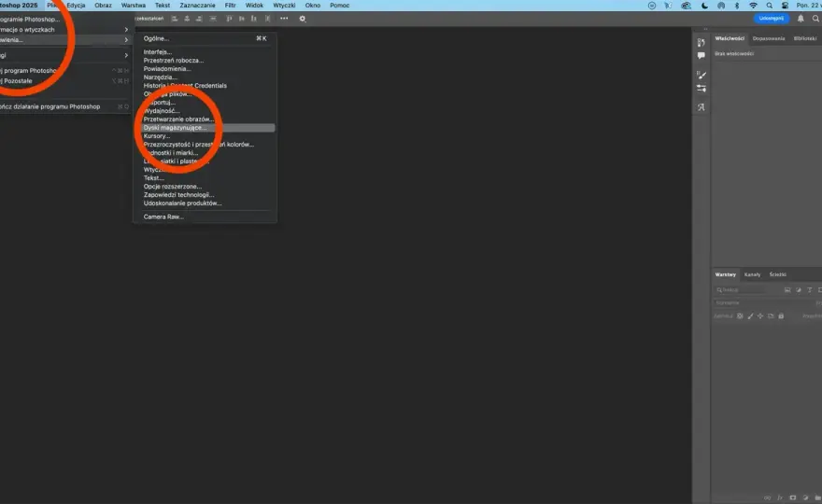This screenshot has width=822, height=504.
Task: Distribute horizontally icon in options bar
Action: [x=268, y=19]
